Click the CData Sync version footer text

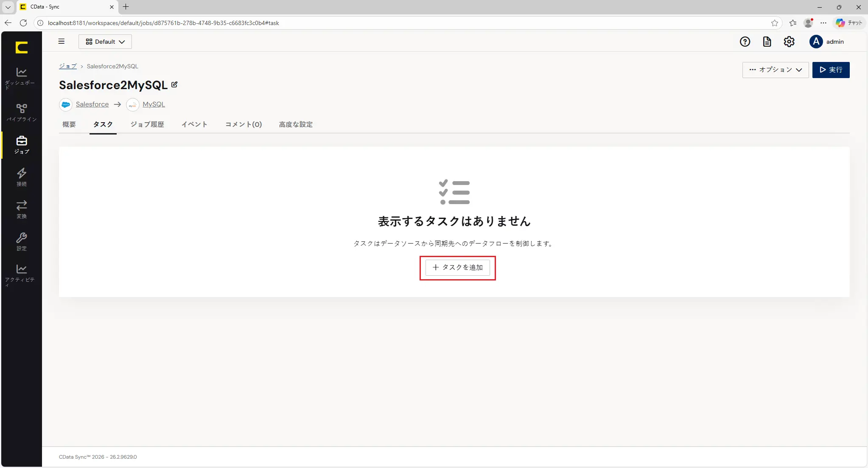tap(98, 457)
